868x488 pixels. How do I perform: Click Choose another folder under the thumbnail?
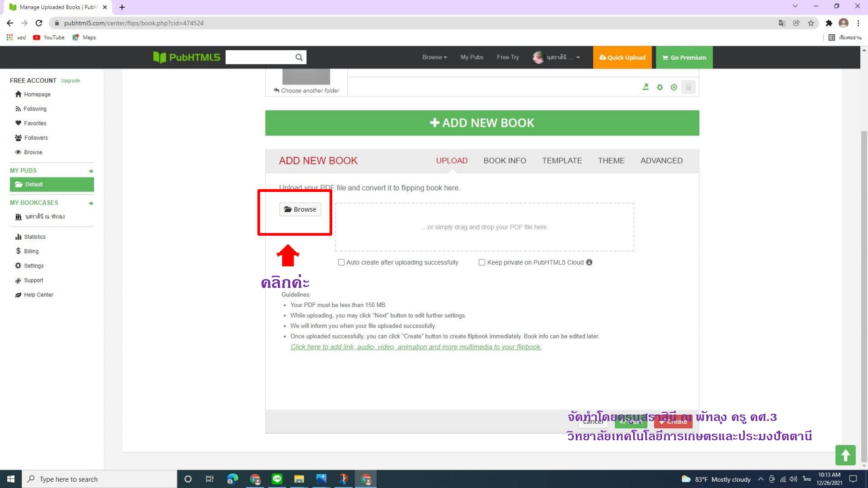pos(307,90)
